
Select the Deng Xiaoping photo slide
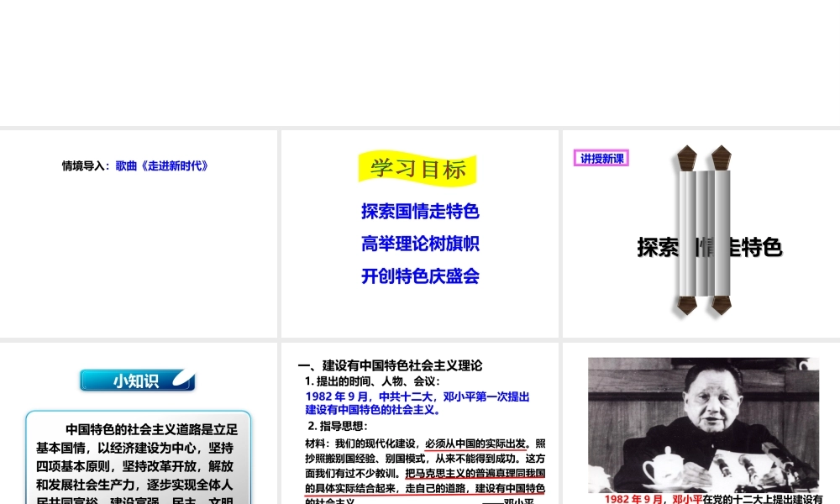tap(701, 423)
